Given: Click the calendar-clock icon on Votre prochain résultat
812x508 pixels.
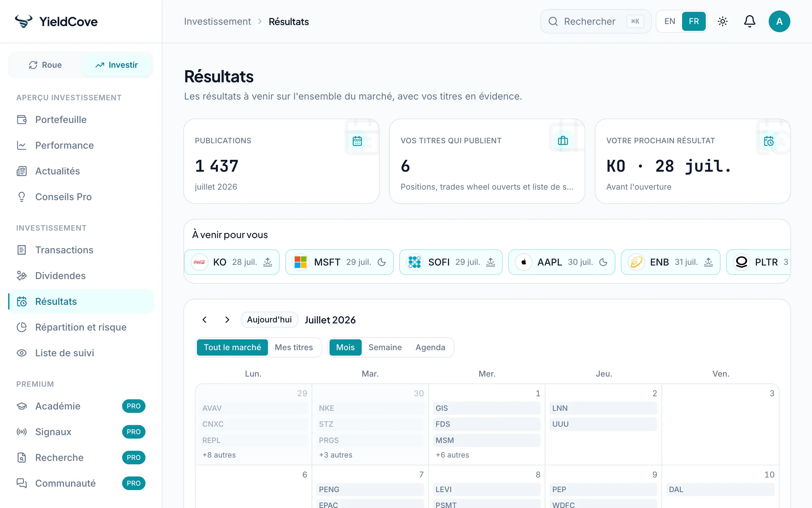Looking at the screenshot, I should (x=769, y=141).
